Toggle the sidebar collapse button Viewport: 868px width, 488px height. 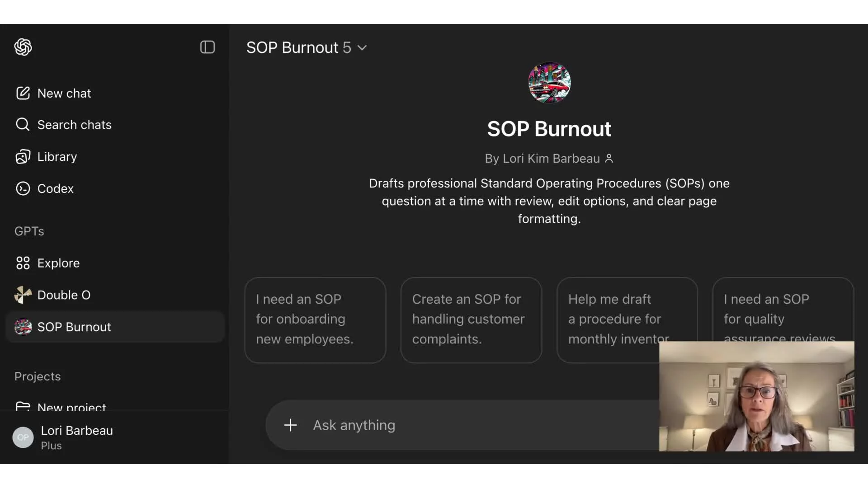[x=208, y=47]
